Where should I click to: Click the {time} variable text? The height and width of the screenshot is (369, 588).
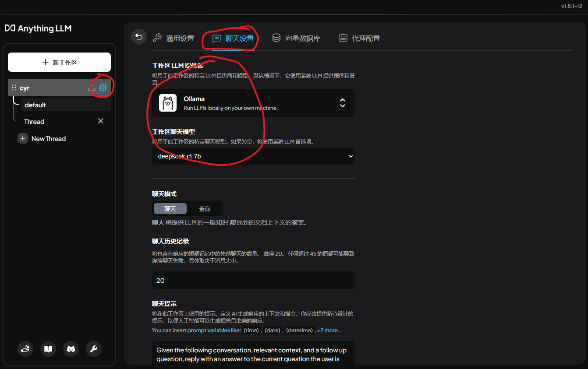click(251, 330)
